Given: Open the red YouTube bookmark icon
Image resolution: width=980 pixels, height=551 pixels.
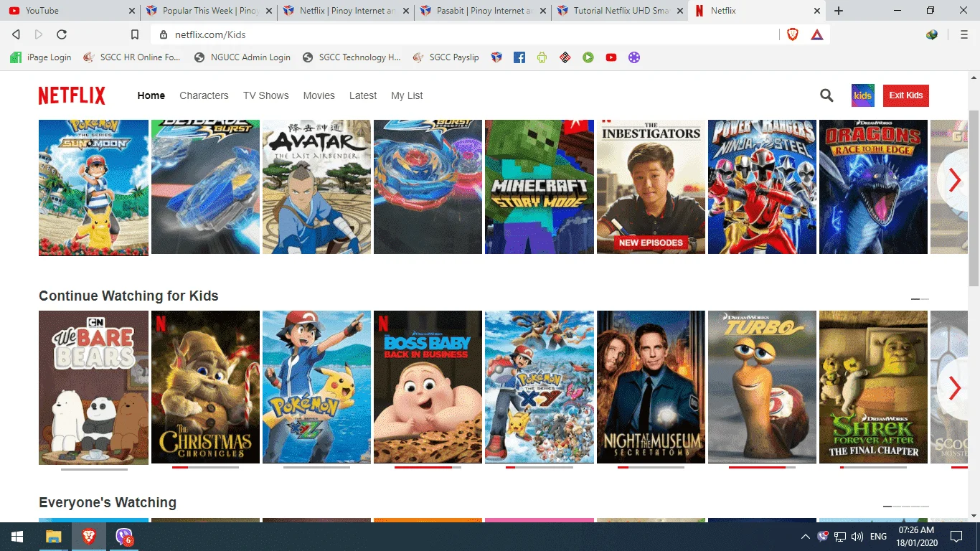Looking at the screenshot, I should point(611,57).
